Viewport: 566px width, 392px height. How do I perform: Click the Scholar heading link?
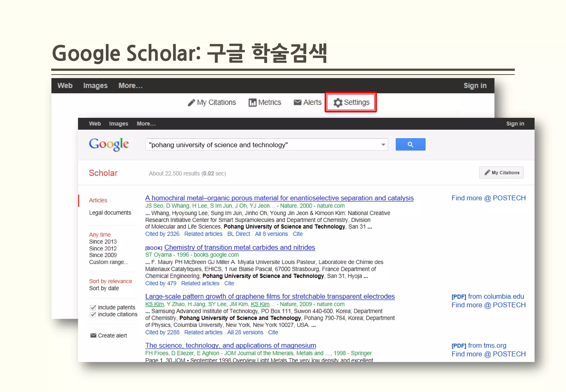(x=103, y=173)
